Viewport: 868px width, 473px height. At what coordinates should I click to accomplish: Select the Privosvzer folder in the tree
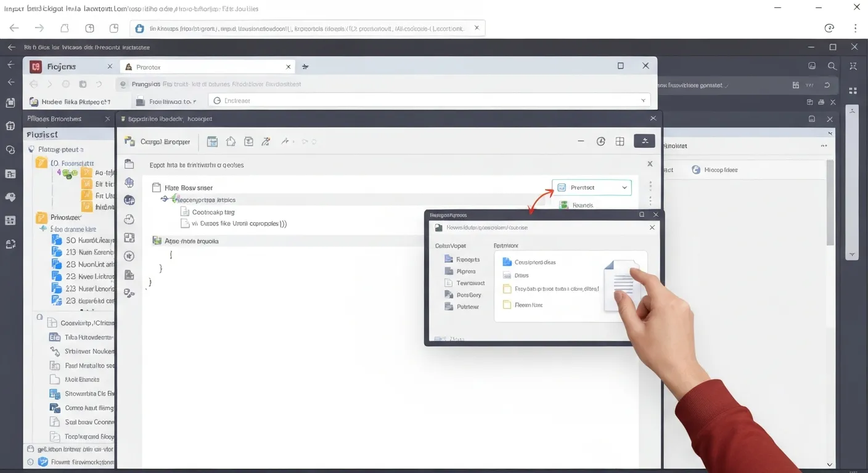(65, 217)
